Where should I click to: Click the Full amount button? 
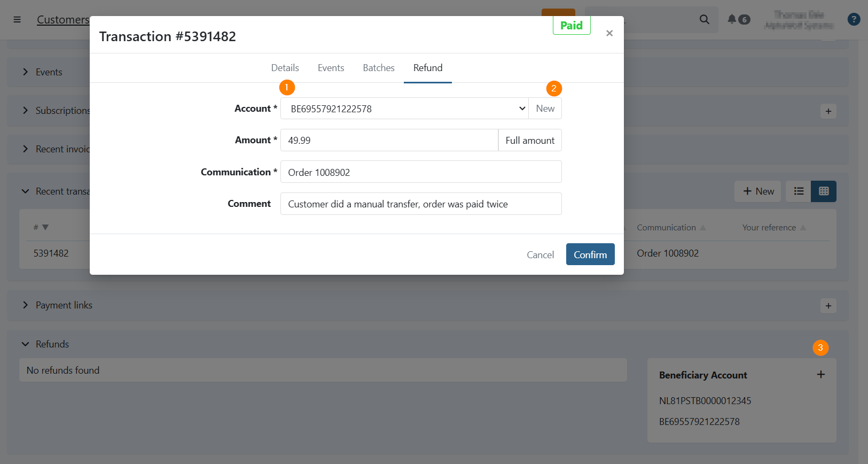[x=530, y=141]
